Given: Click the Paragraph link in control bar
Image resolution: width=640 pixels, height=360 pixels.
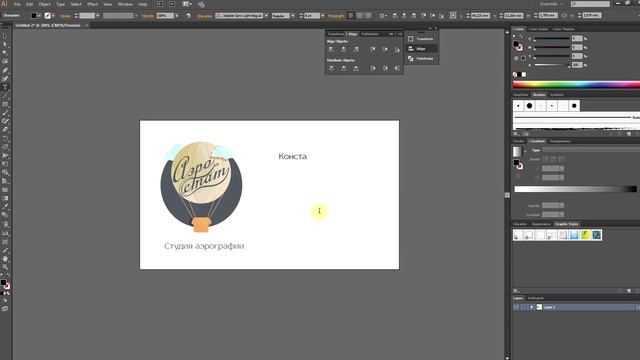Looking at the screenshot, I should 336,16.
